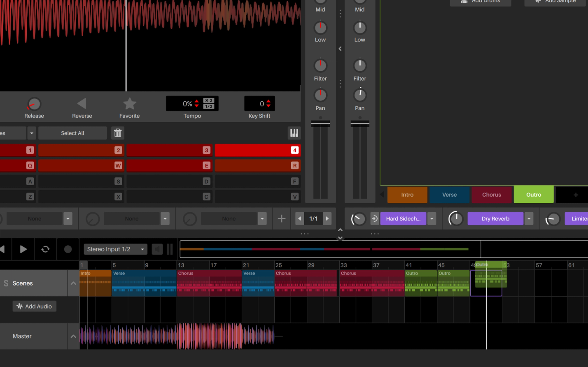Open the piano keys view icon
The width and height of the screenshot is (588, 367).
[294, 133]
